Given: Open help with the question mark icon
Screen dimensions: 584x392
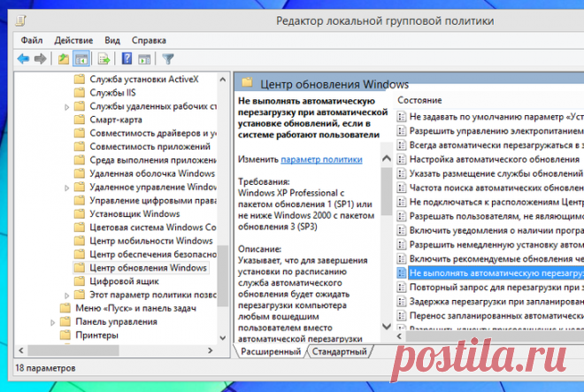Looking at the screenshot, I should tap(127, 58).
